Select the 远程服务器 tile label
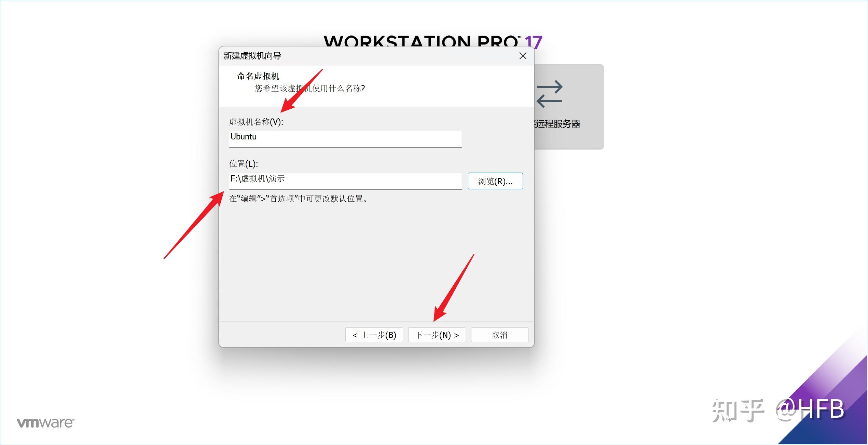 (557, 124)
